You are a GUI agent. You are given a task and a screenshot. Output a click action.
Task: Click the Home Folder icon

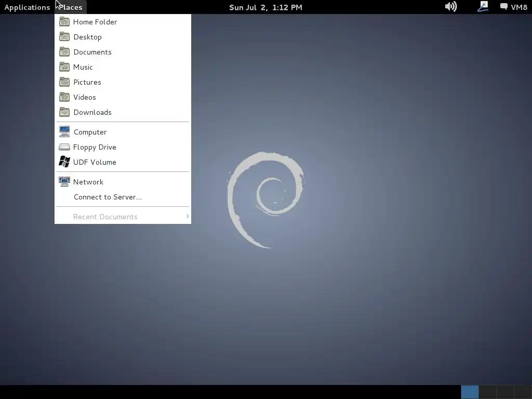(64, 22)
